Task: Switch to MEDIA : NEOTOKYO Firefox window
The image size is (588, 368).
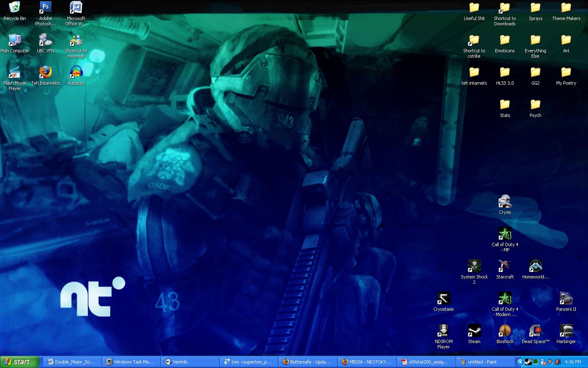Action: (x=366, y=362)
